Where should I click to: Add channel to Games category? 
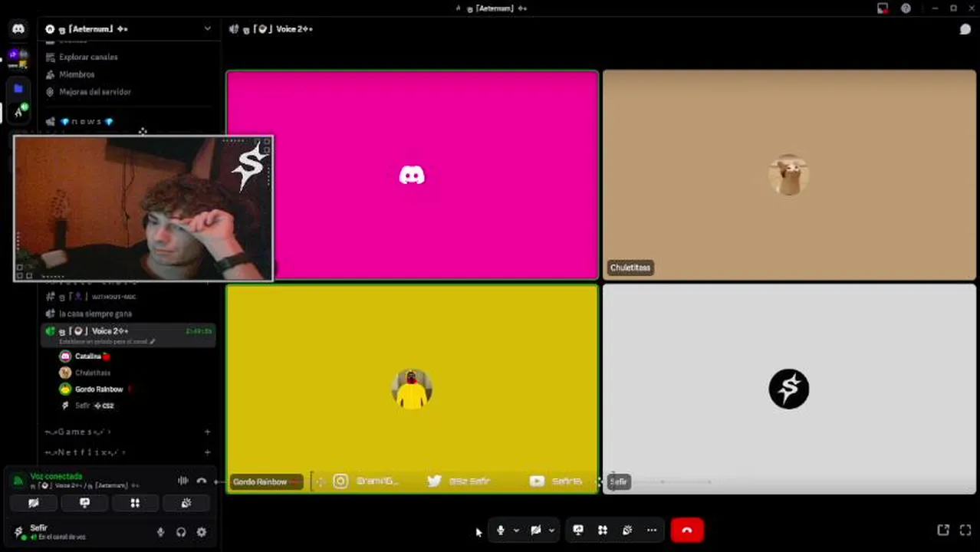[207, 432]
